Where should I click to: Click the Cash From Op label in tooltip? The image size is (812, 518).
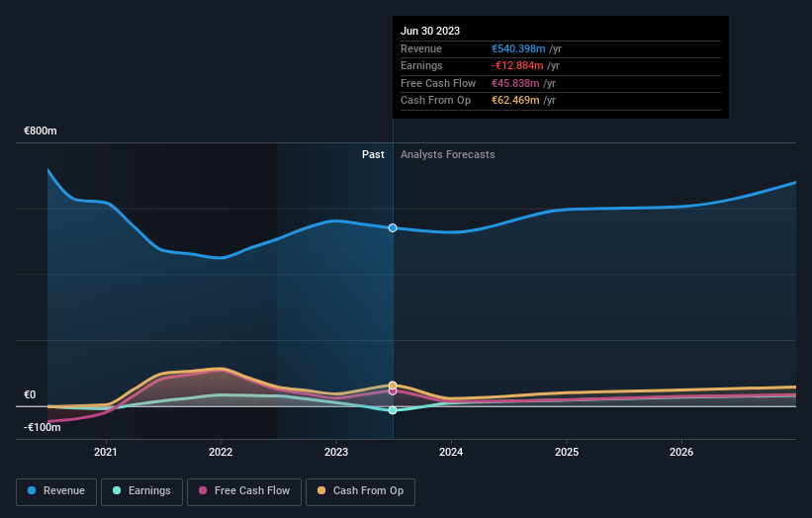(435, 101)
